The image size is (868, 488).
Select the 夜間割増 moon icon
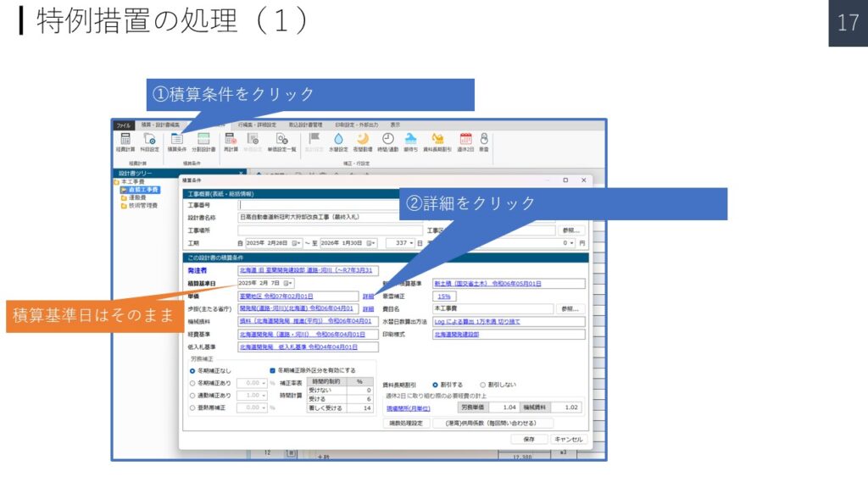[363, 140]
